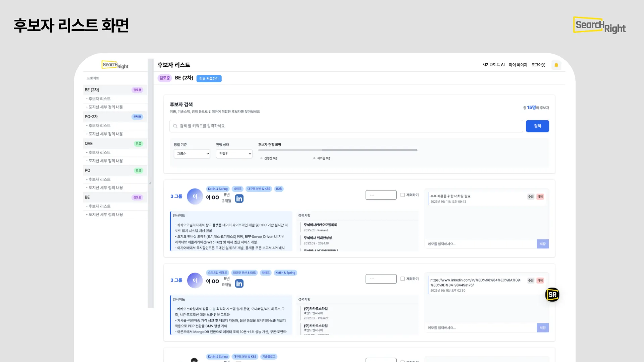Click the first candidate's avatar circle
The image size is (644, 362).
195,196
